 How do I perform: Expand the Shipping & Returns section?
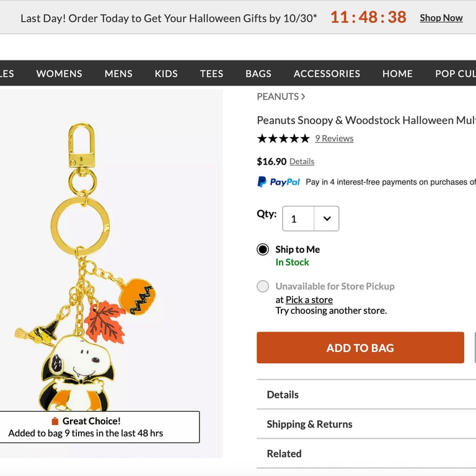[309, 425]
